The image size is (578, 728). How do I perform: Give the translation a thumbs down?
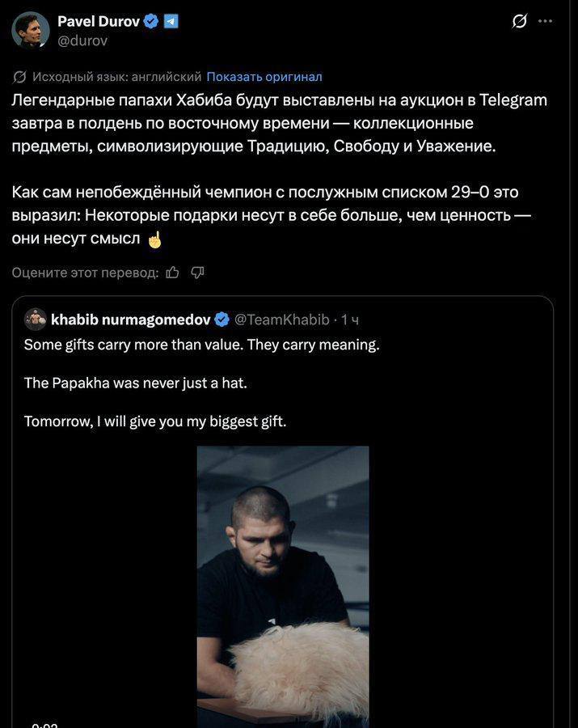[196, 272]
